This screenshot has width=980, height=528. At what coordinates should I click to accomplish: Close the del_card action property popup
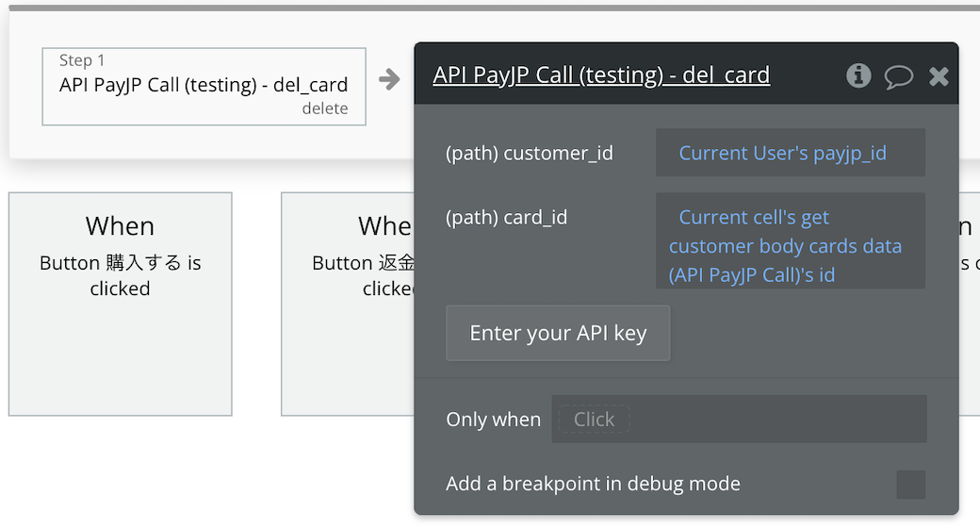pos(939,76)
